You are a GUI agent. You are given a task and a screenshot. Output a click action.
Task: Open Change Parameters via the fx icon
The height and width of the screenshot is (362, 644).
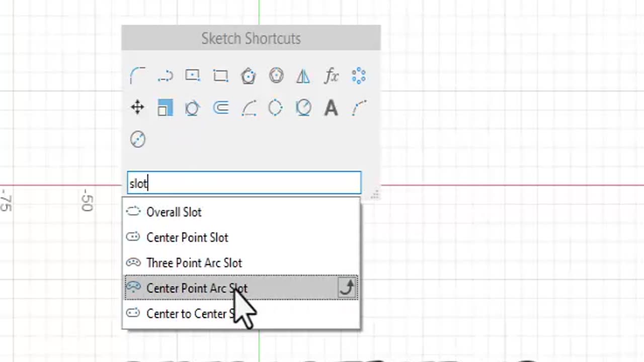click(x=331, y=76)
